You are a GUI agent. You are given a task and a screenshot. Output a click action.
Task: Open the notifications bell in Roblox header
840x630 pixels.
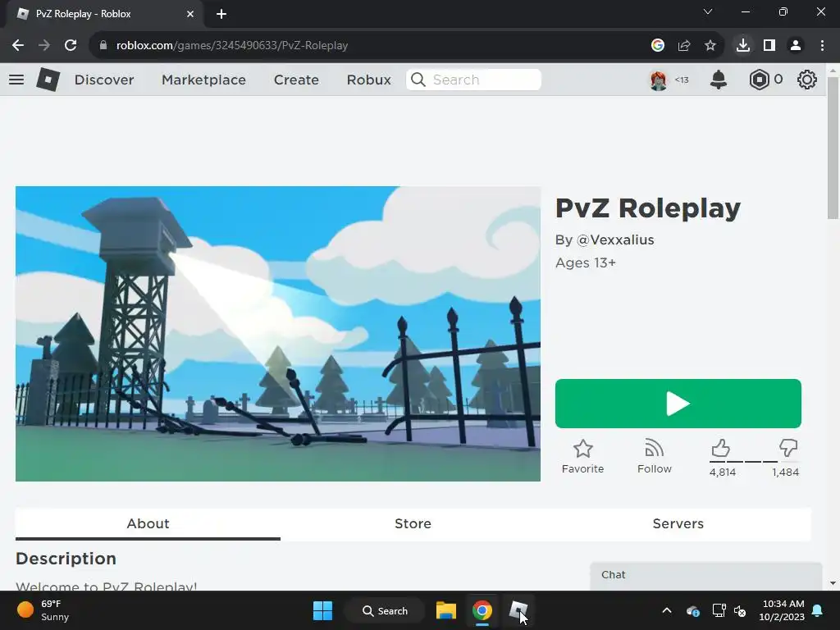point(719,80)
